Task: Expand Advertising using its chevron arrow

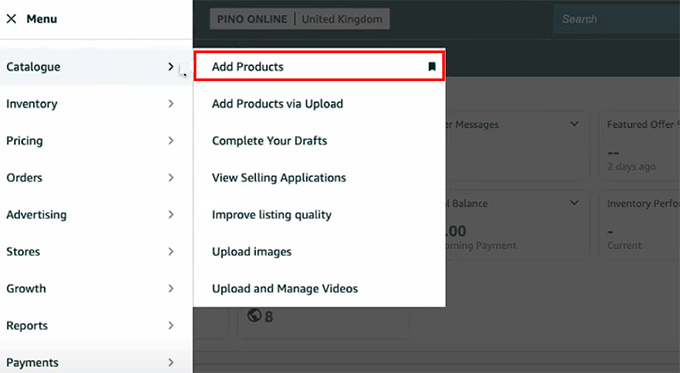Action: tap(171, 215)
